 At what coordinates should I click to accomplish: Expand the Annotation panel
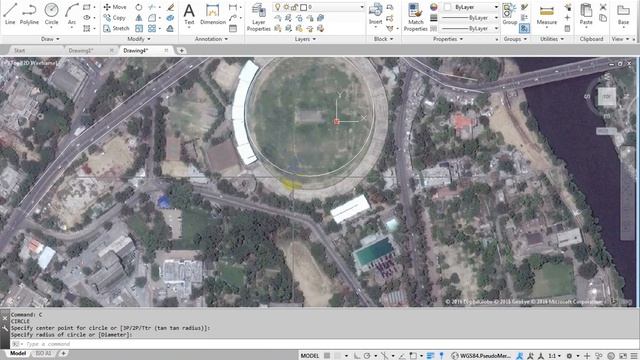click(211, 39)
